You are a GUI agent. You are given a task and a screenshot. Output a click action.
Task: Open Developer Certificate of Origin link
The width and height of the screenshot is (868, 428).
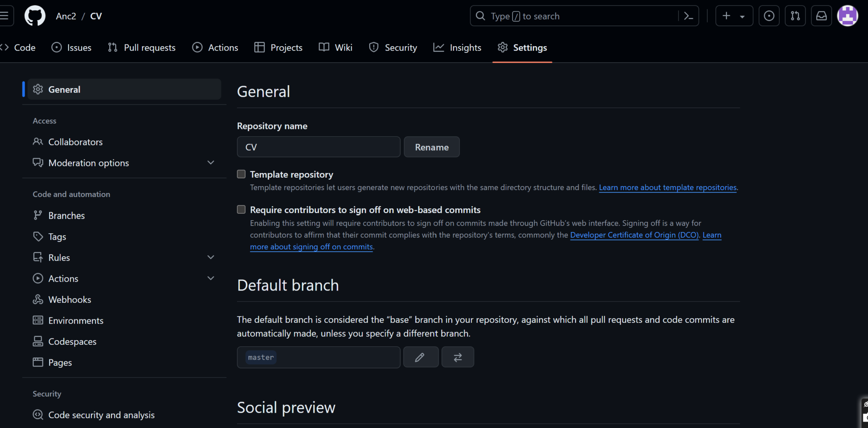[634, 235]
